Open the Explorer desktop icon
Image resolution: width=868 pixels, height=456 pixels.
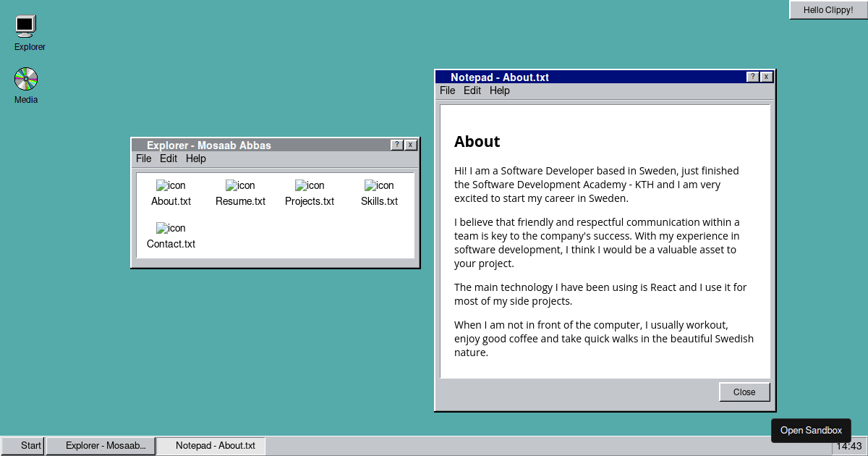click(26, 28)
